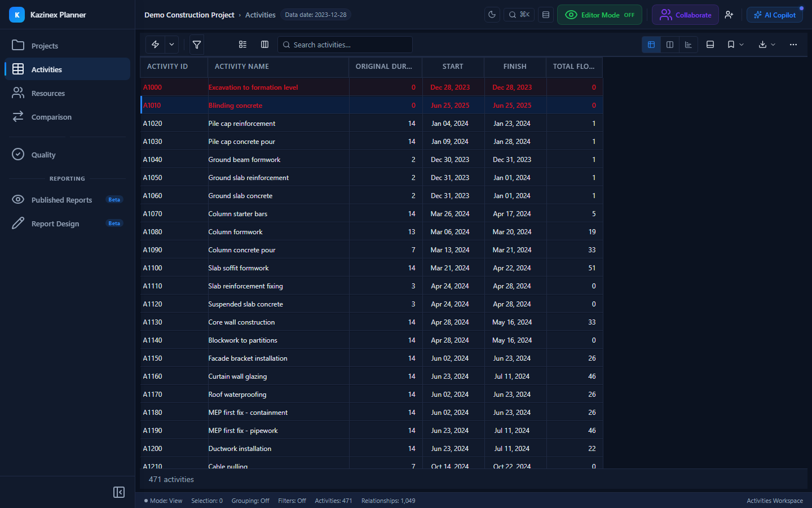The width and height of the screenshot is (812, 508).
Task: Expand the export dropdown chevron
Action: coord(773,45)
